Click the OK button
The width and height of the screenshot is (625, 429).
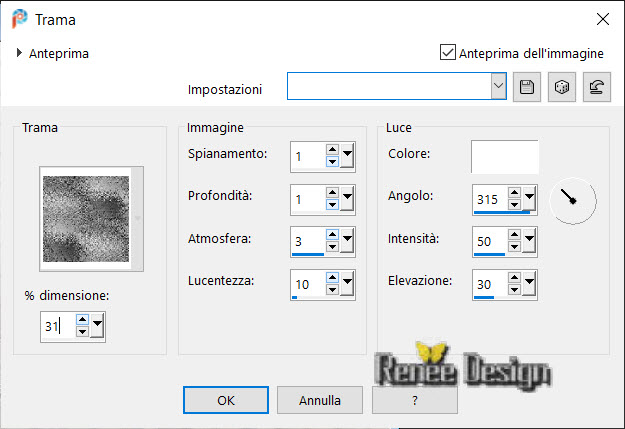(226, 400)
